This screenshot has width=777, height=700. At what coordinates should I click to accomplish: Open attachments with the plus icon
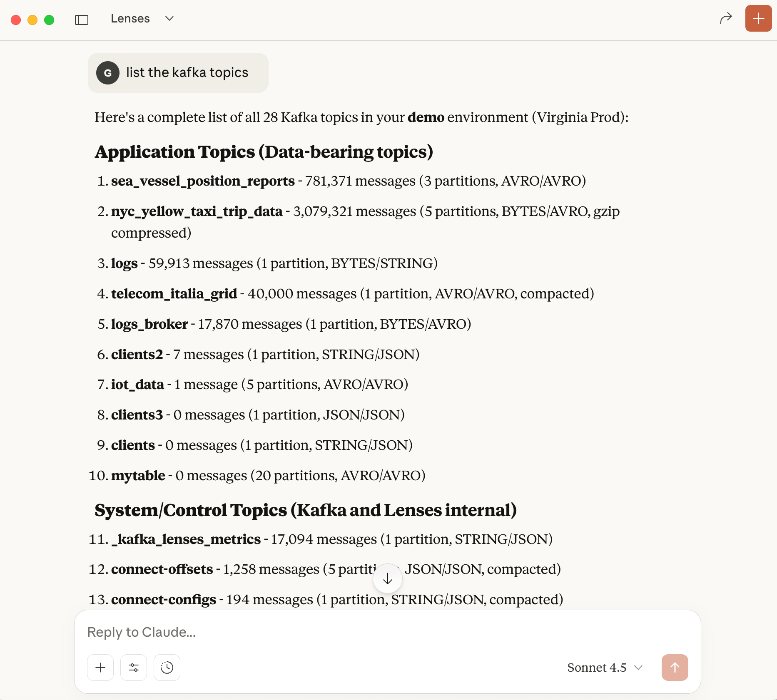coord(100,668)
